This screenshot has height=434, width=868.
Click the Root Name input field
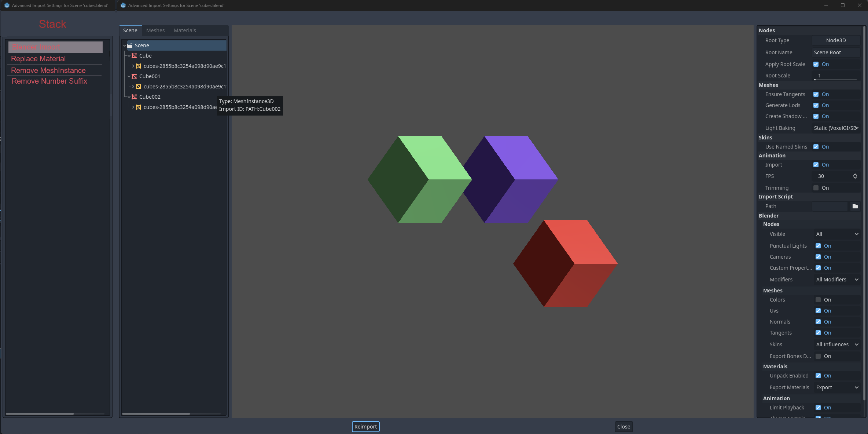(836, 52)
